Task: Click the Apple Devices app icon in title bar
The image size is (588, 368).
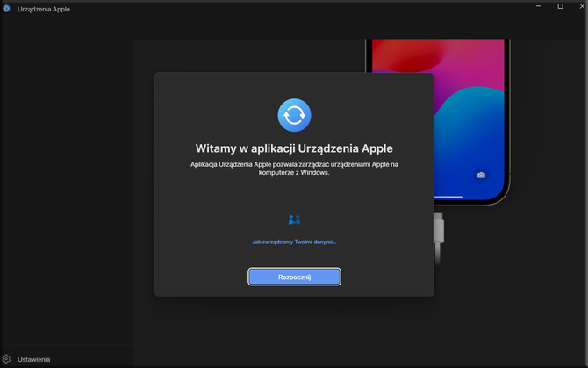Action: (6, 9)
